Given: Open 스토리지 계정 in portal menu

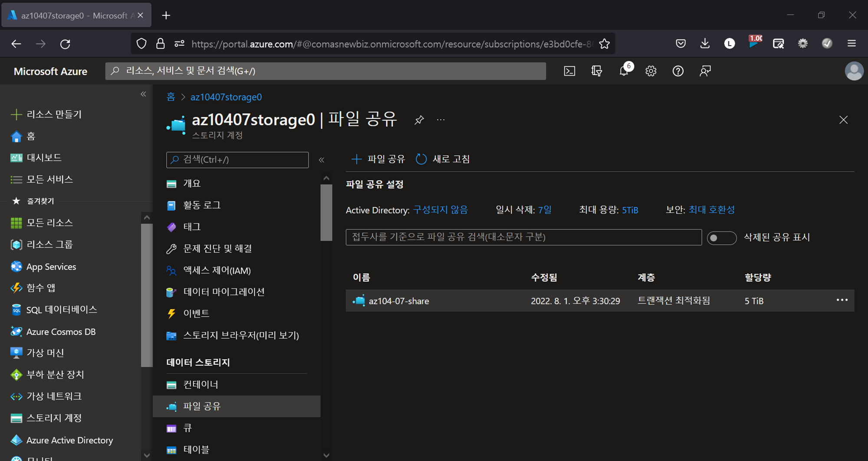Looking at the screenshot, I should click(x=46, y=418).
